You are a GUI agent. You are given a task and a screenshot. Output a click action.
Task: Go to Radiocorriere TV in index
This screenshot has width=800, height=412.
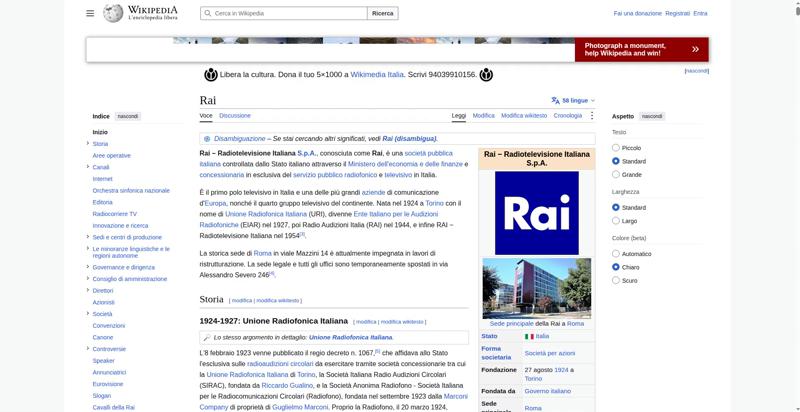point(114,214)
